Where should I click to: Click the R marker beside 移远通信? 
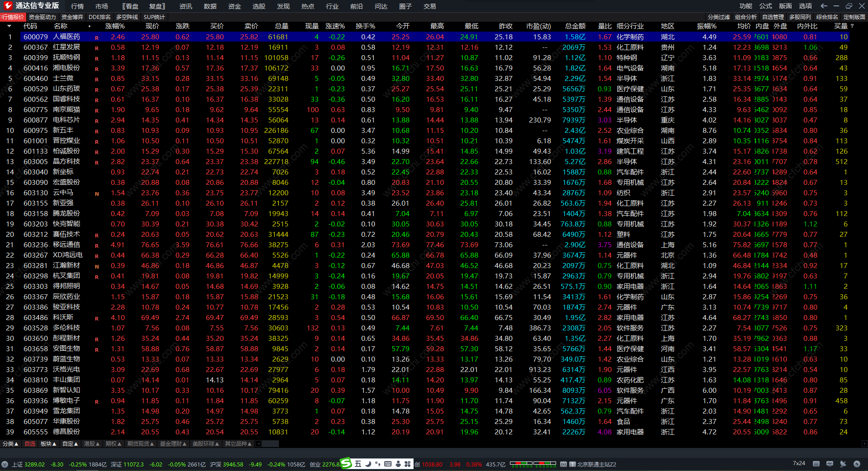pos(97,245)
